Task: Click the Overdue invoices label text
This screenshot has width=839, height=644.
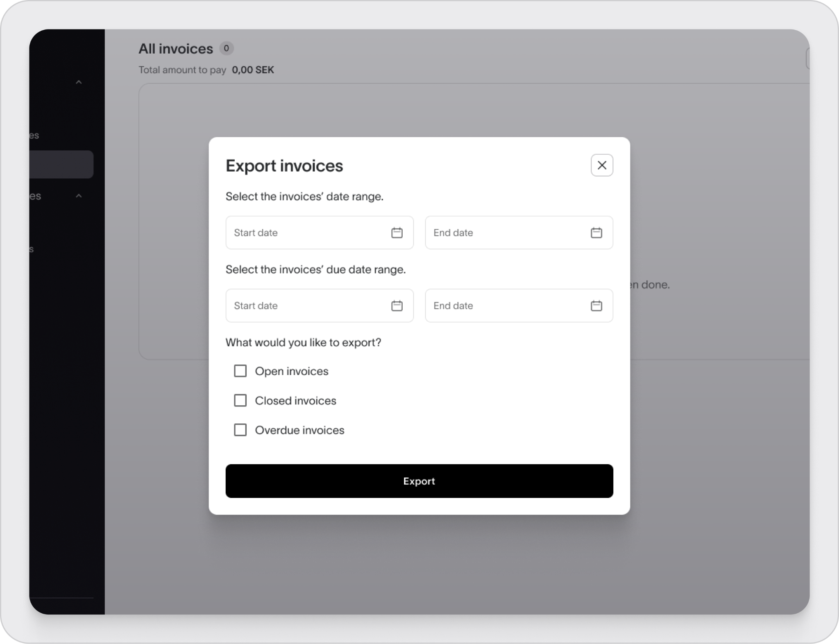Action: [x=299, y=430]
